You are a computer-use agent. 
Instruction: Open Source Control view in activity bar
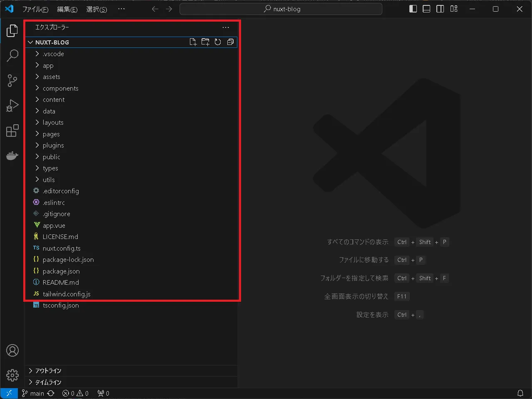coord(12,81)
